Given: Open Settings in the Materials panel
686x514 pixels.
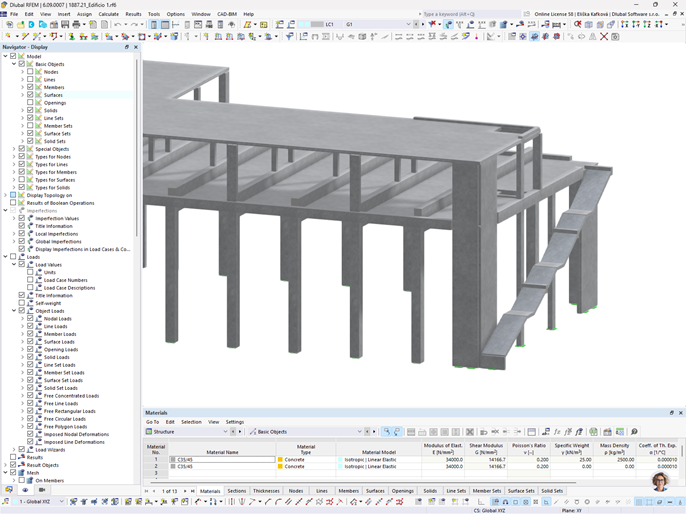Looking at the screenshot, I should point(234,422).
